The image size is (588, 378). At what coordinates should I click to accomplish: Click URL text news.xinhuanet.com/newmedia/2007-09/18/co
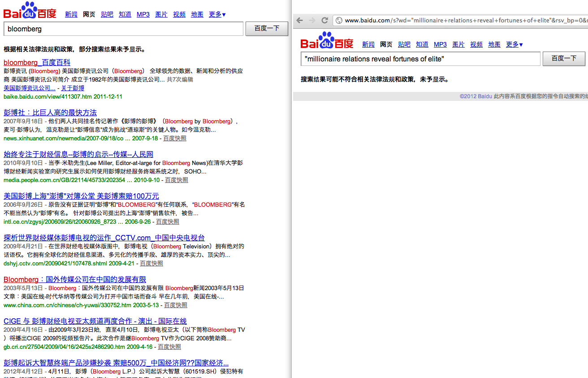[x=64, y=138]
